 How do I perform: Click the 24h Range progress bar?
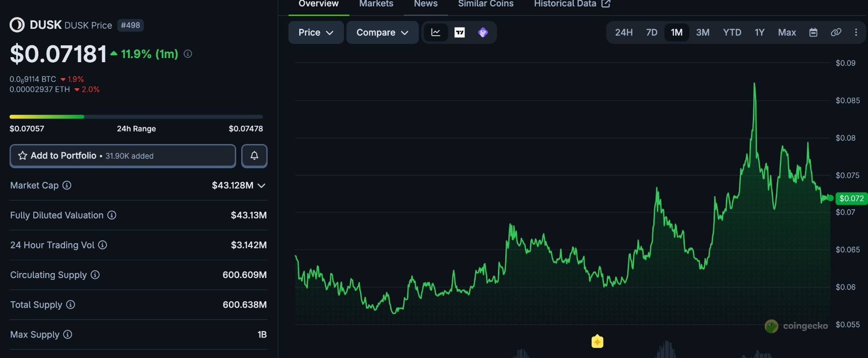pos(136,117)
